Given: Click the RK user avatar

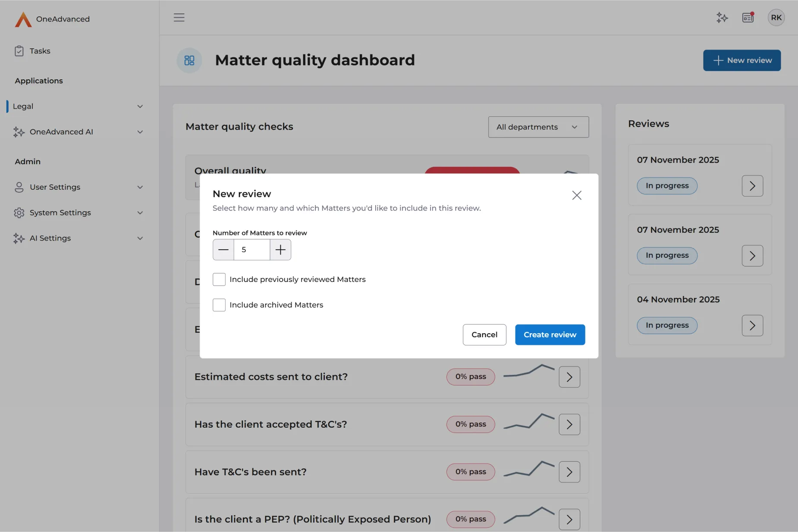Looking at the screenshot, I should click(776, 18).
